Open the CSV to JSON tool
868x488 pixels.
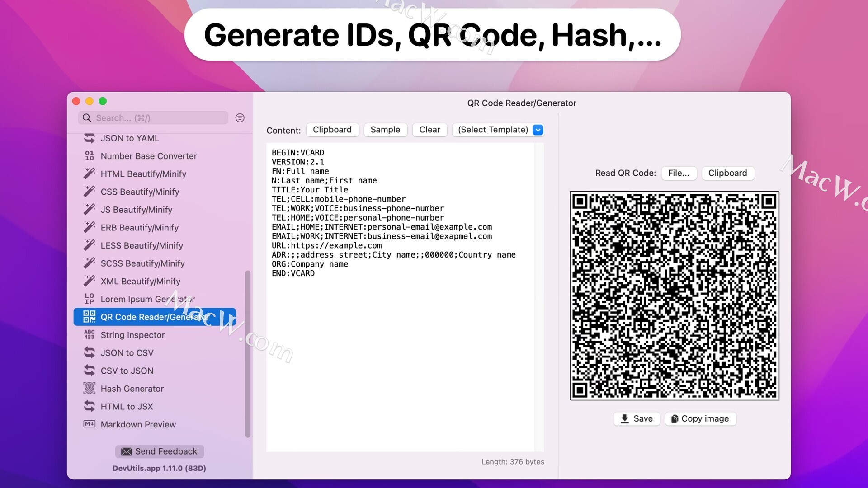(x=127, y=371)
